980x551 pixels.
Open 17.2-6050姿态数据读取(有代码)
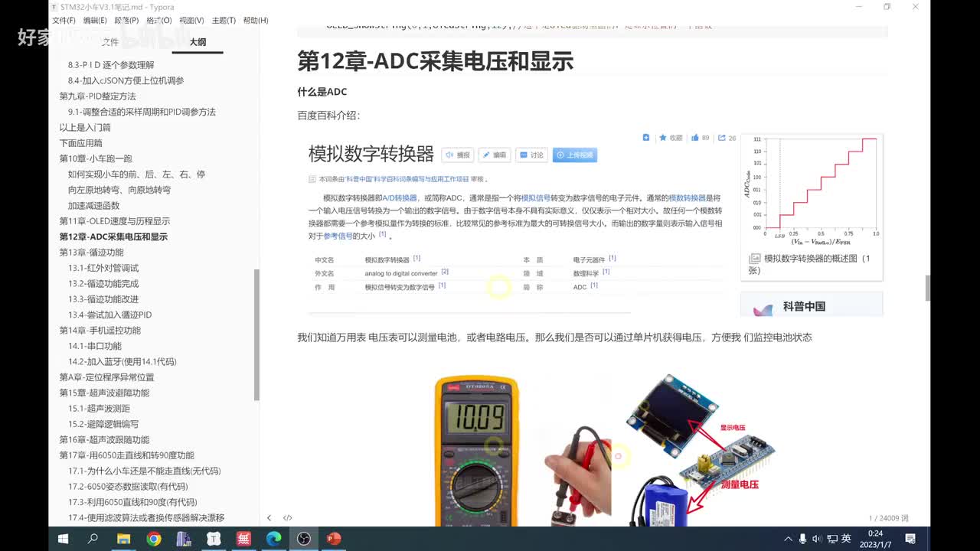pyautogui.click(x=127, y=487)
